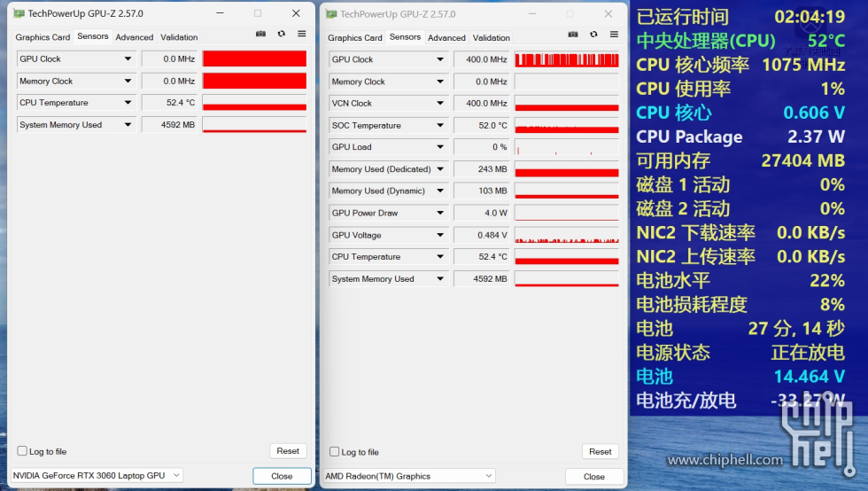Open Validation tab in NVIDIA window
The width and height of the screenshot is (868, 491).
pos(179,37)
